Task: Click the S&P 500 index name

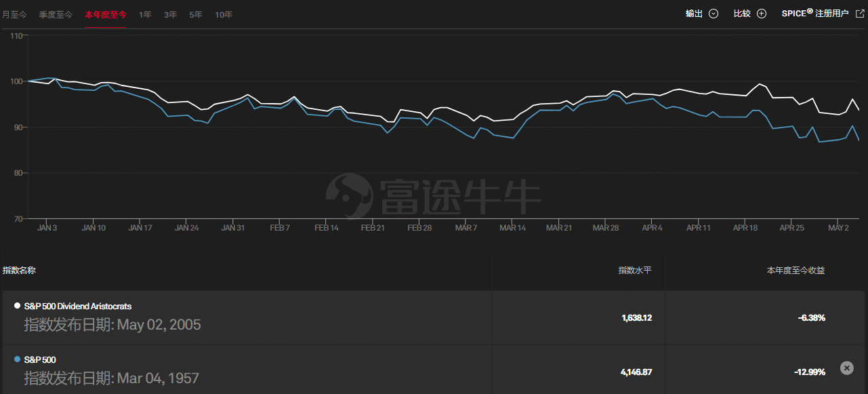Action: coord(39,359)
